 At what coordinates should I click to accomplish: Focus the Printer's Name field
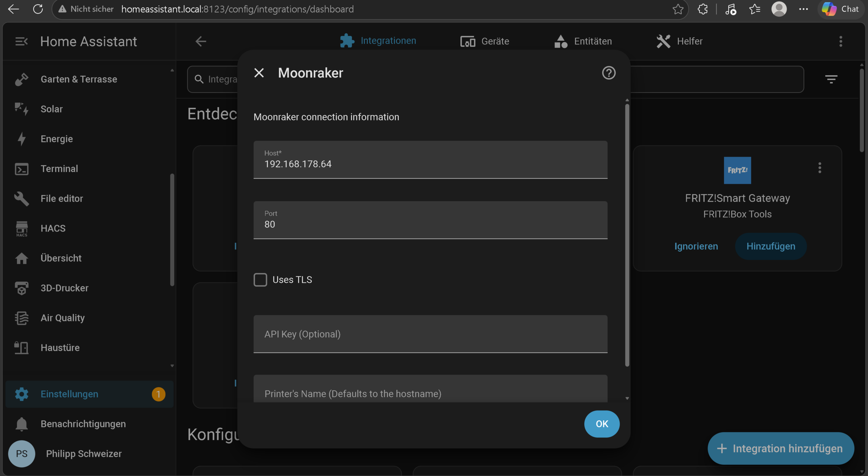[x=430, y=389]
